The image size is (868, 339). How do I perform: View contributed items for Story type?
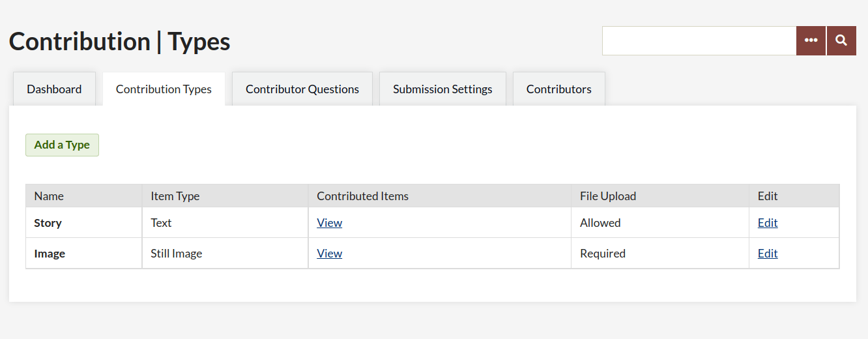(x=329, y=223)
